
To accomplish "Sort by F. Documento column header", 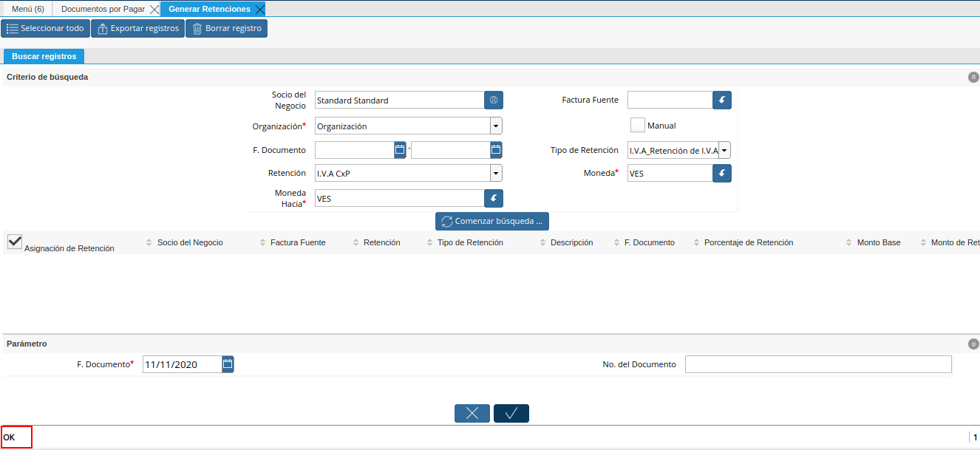I will [650, 242].
